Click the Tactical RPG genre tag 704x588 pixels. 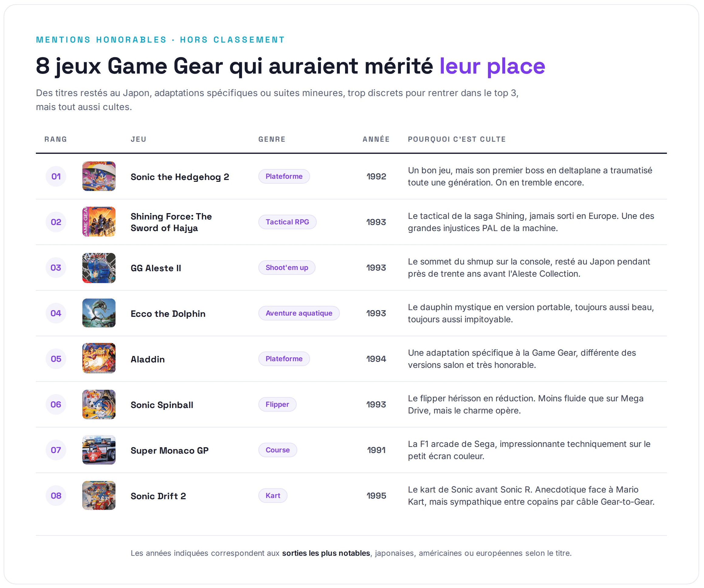coord(287,222)
